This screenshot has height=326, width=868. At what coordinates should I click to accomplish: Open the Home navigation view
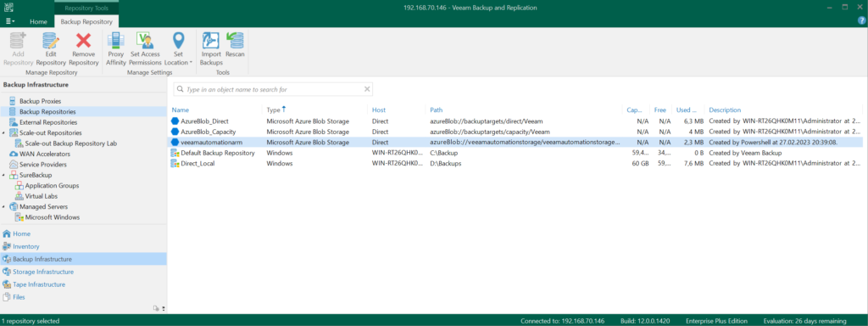point(21,234)
